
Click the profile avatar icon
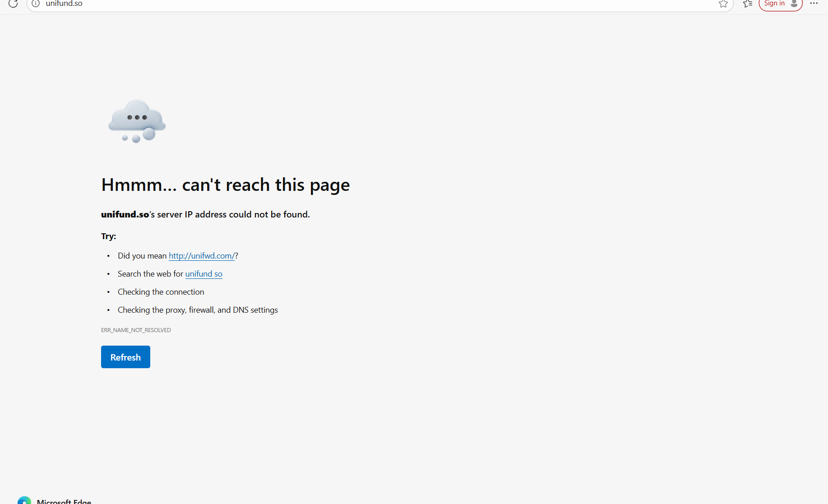794,4
